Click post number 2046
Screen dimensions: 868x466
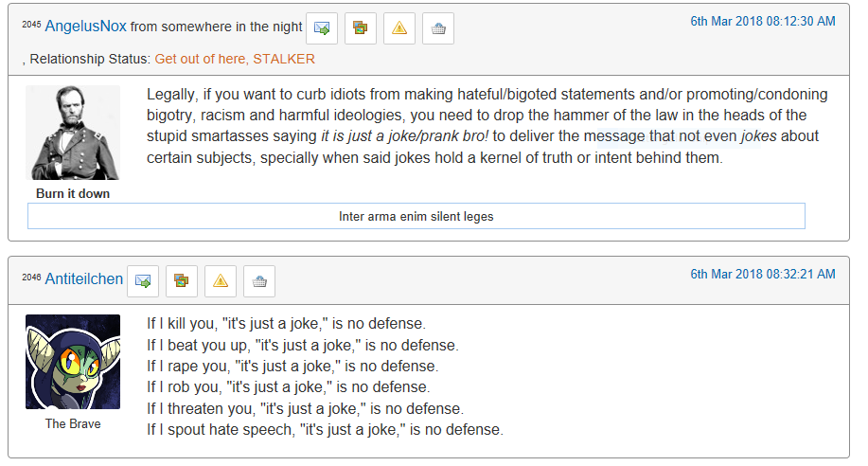[31, 278]
